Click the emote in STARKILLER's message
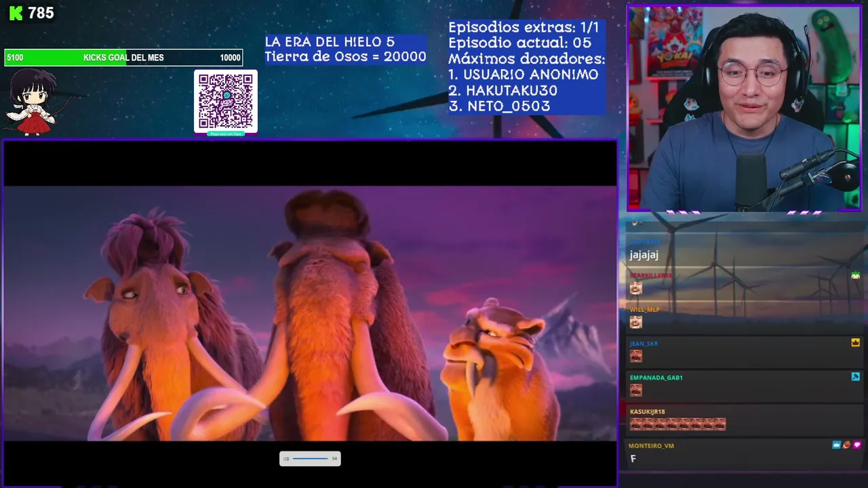The height and width of the screenshot is (488, 868). click(635, 288)
